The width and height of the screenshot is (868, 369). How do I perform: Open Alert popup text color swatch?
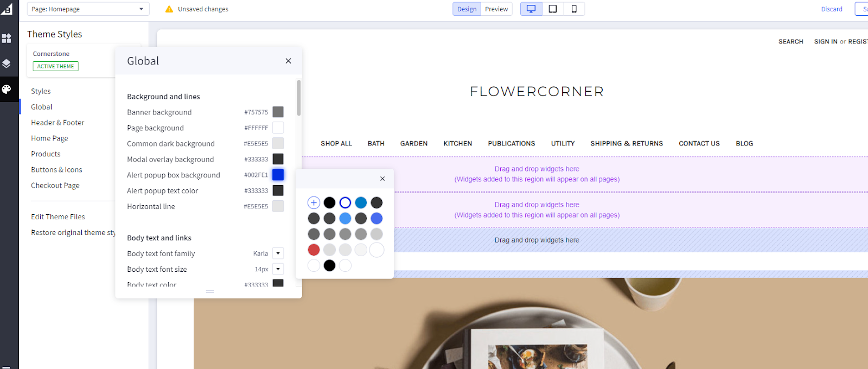tap(278, 190)
